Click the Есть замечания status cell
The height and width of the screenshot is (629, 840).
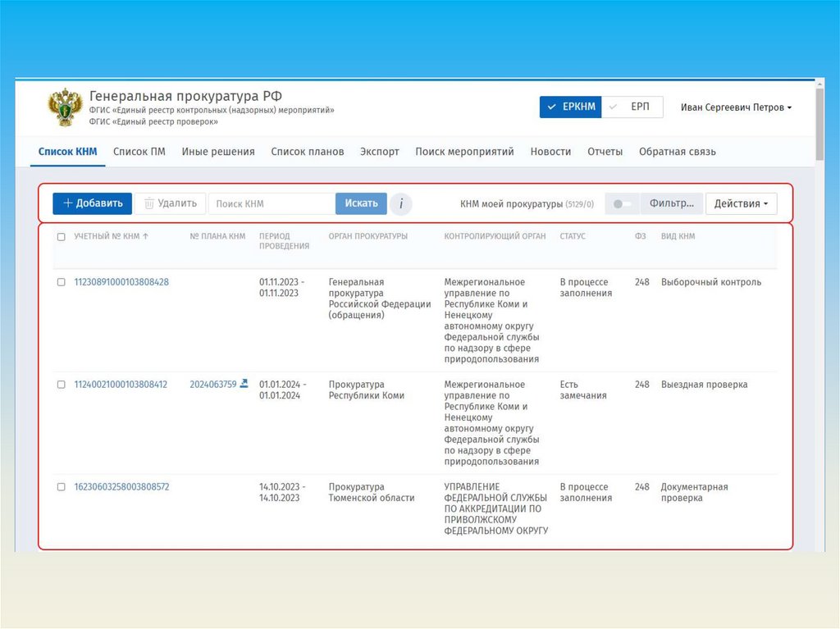pyautogui.click(x=583, y=390)
